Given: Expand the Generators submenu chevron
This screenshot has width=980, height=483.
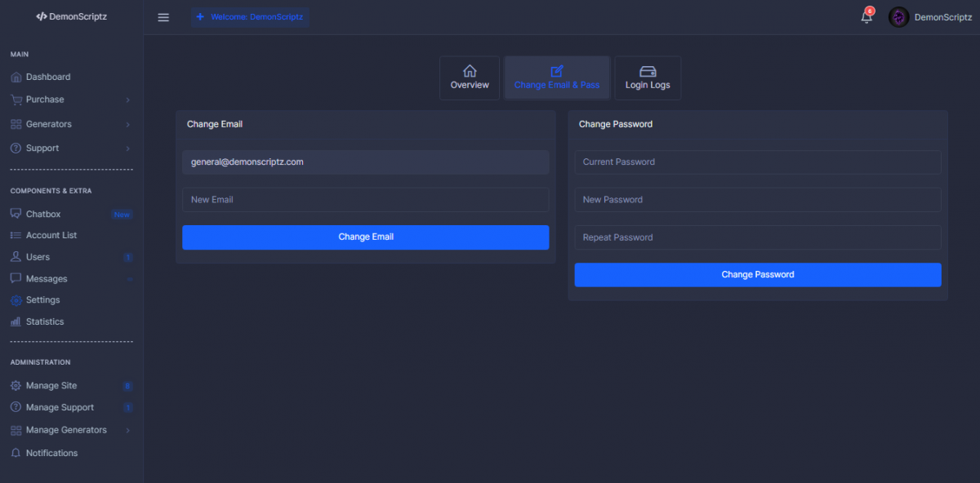Looking at the screenshot, I should tap(128, 124).
